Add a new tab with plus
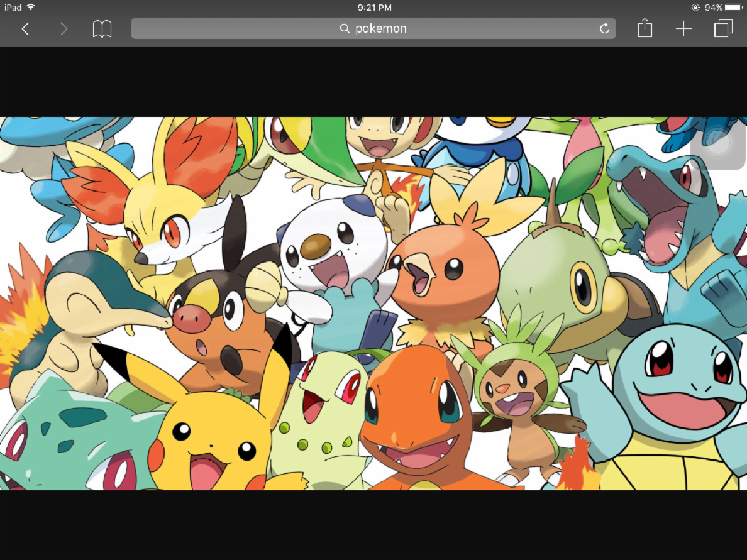The height and width of the screenshot is (560, 747). (x=683, y=28)
